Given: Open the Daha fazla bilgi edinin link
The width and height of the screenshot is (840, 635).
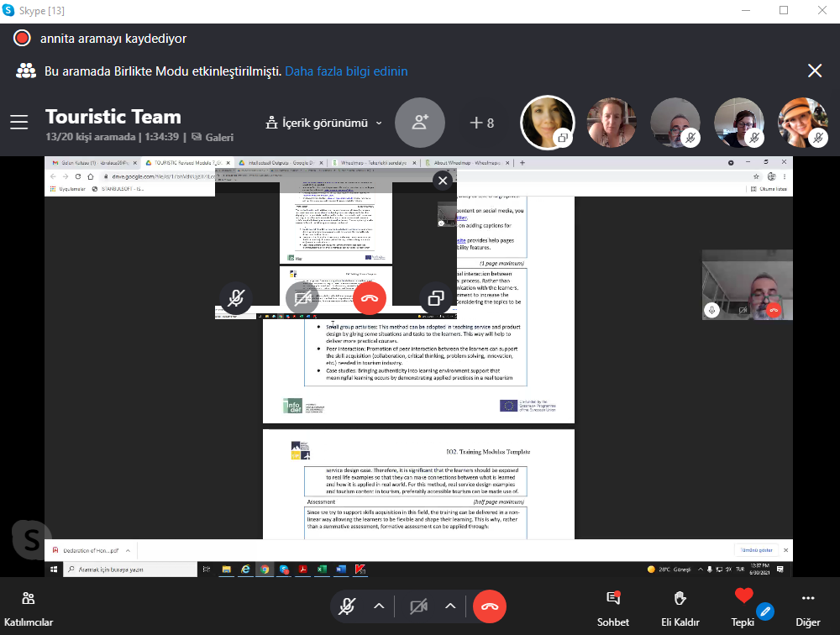Looking at the screenshot, I should (346, 71).
